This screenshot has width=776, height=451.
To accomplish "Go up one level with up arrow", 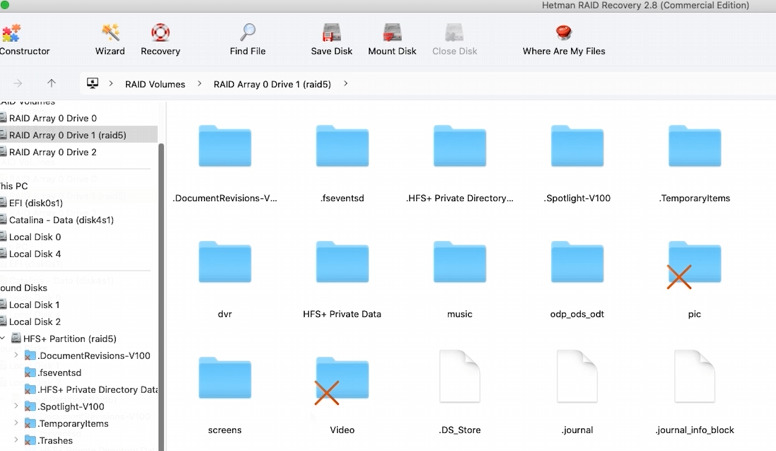I will (51, 84).
